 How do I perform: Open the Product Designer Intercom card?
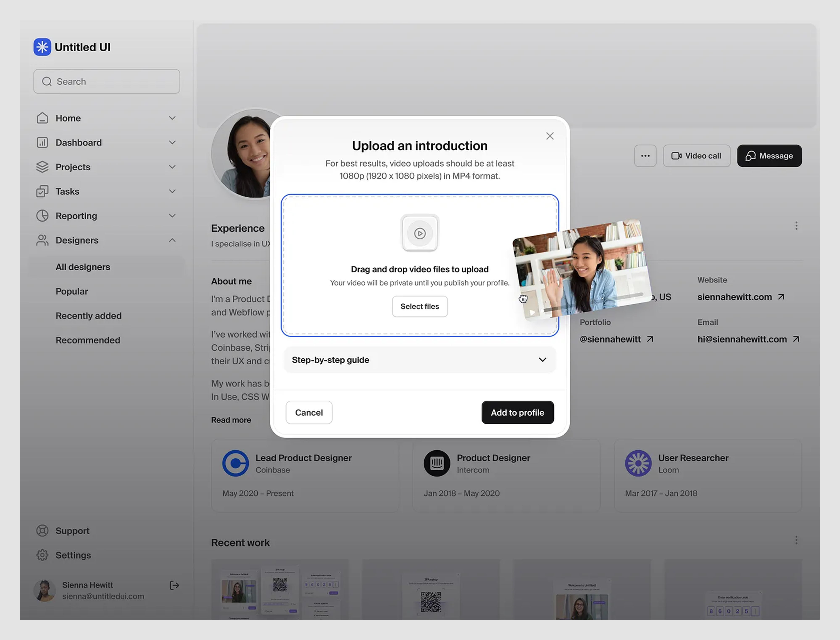(506, 475)
